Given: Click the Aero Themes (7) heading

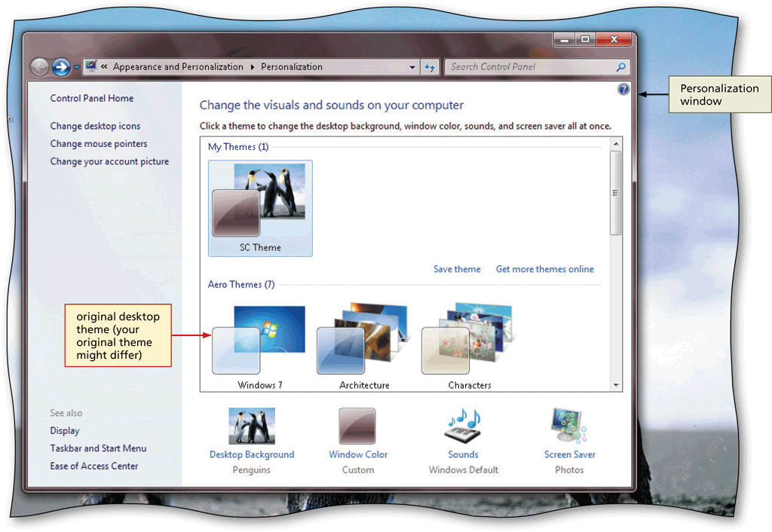Looking at the screenshot, I should 241,284.
